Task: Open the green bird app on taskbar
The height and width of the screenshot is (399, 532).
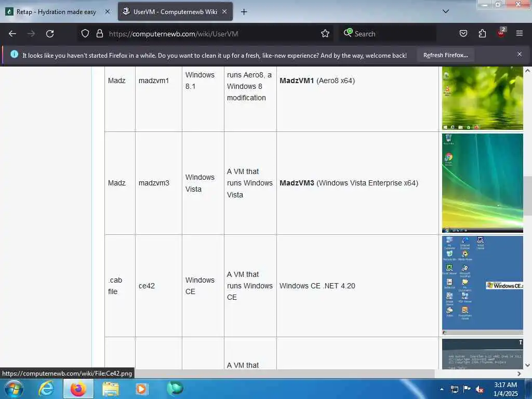Action: 175,389
